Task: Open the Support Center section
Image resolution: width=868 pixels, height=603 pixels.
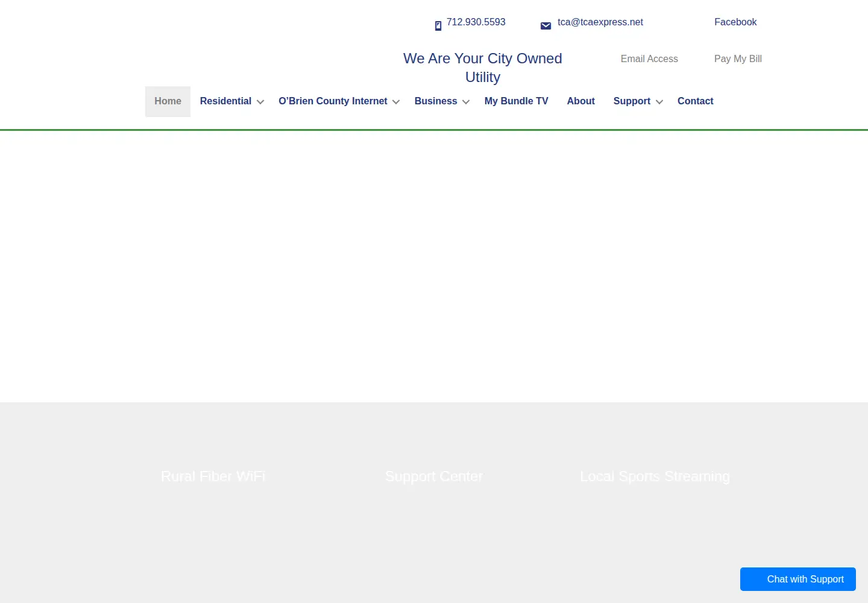Action: [434, 476]
